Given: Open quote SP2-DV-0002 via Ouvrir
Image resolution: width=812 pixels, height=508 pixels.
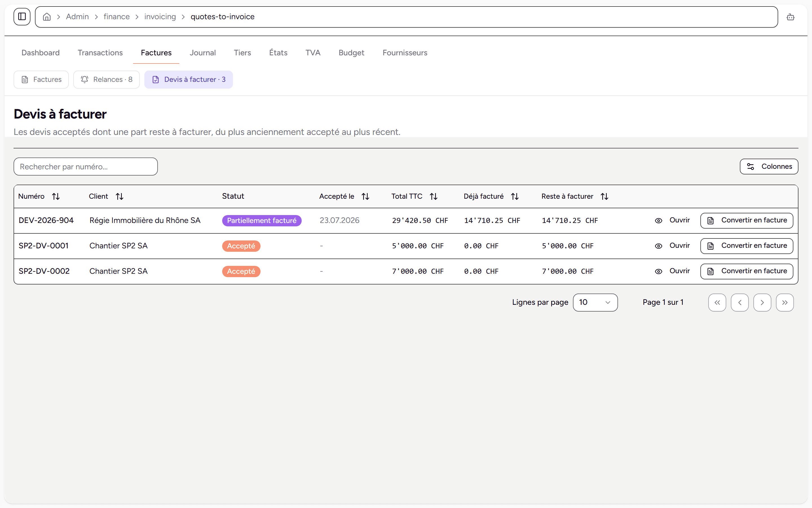Looking at the screenshot, I should (672, 271).
